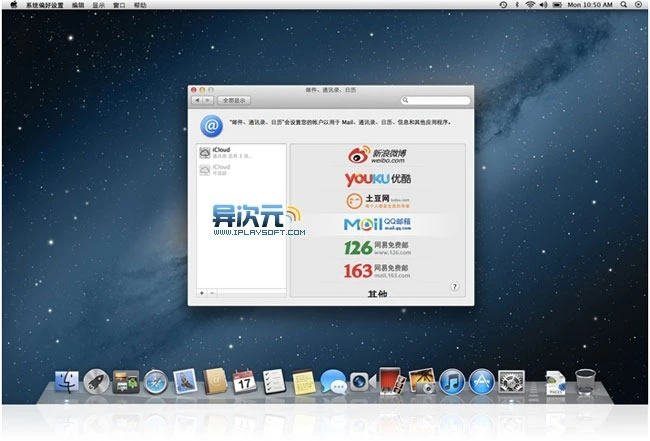Open the 编辑 menu
The height and width of the screenshot is (441, 650).
click(x=78, y=5)
